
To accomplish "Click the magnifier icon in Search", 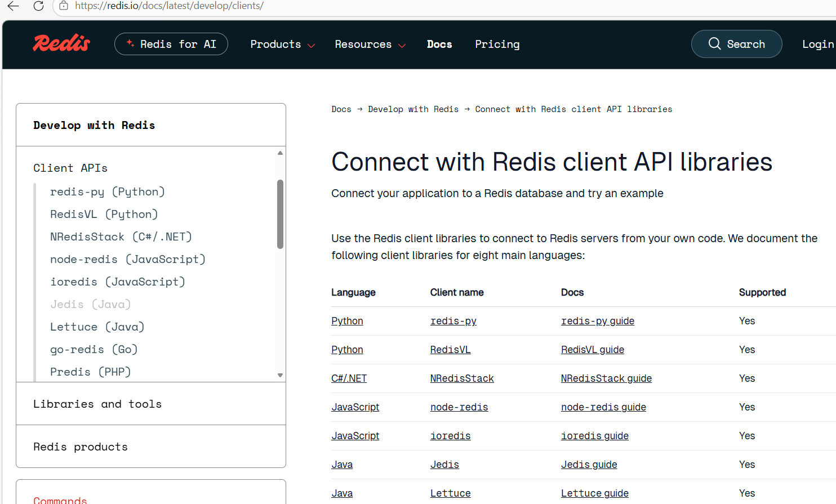I will [x=714, y=43].
